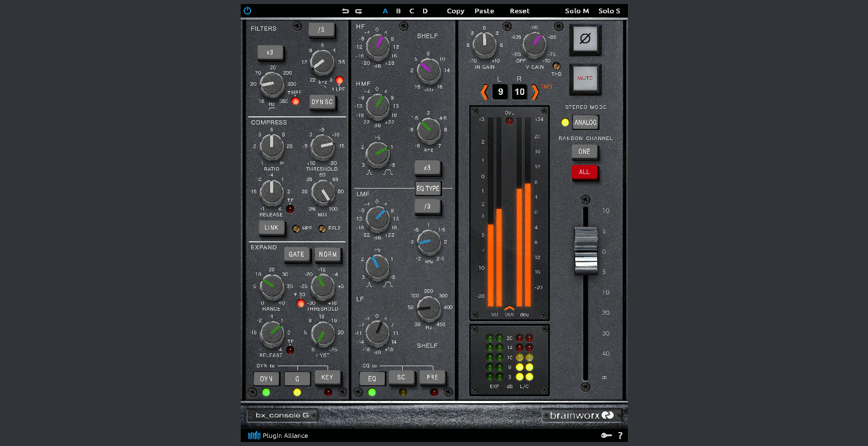Select preset slot D
The image size is (868, 446).
(425, 11)
